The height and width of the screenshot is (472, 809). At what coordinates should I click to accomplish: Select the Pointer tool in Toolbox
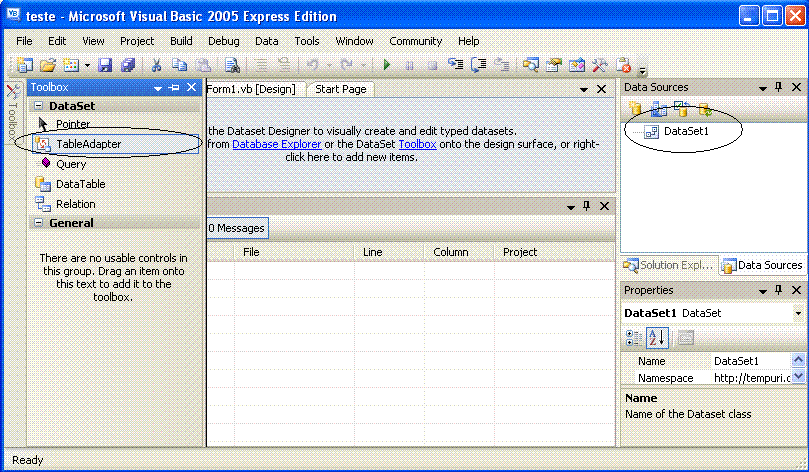point(116,124)
